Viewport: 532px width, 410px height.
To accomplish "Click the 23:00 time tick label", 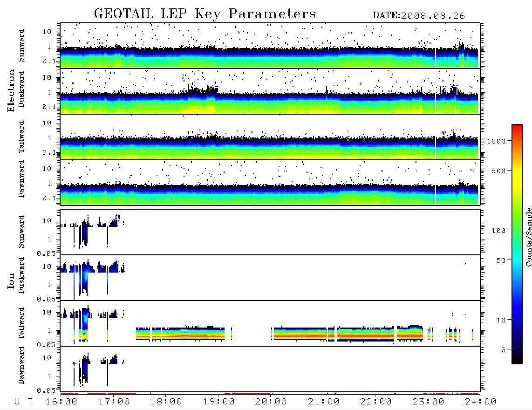I will click(x=429, y=402).
